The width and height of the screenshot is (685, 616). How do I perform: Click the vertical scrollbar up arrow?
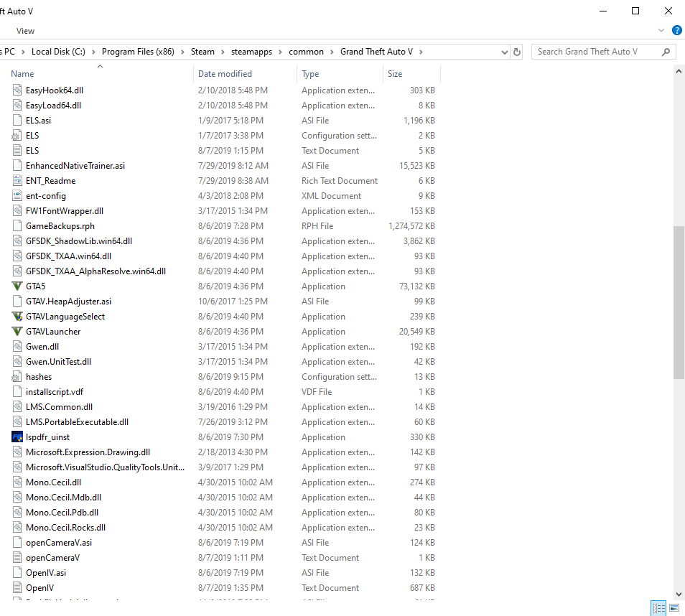coord(679,70)
